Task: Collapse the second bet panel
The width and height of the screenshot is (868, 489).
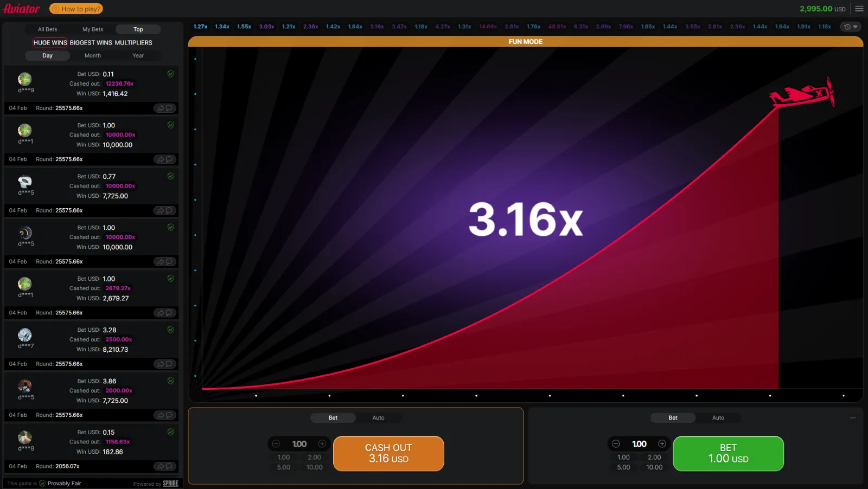Action: coord(852,417)
